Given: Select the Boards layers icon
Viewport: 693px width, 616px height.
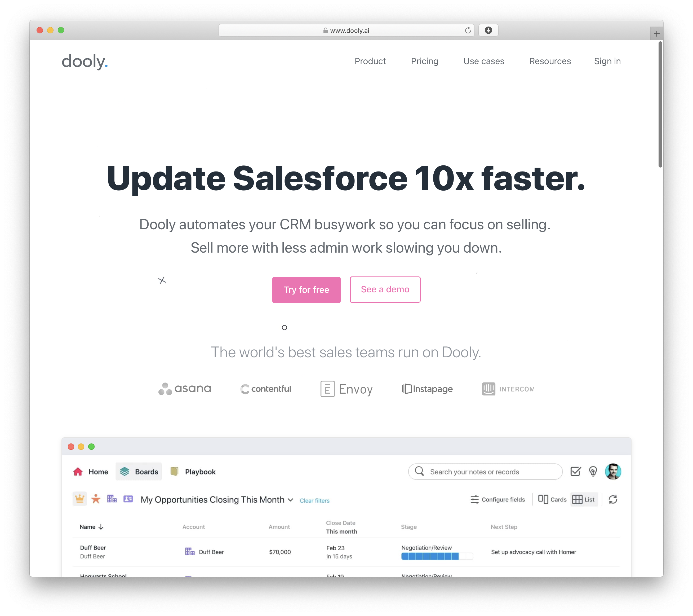Looking at the screenshot, I should pos(125,472).
